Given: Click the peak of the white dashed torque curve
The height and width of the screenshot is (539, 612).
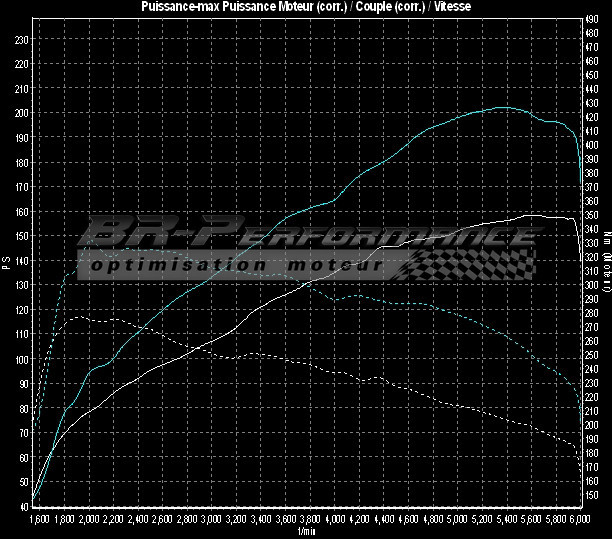Looking at the screenshot, I should (x=80, y=318).
